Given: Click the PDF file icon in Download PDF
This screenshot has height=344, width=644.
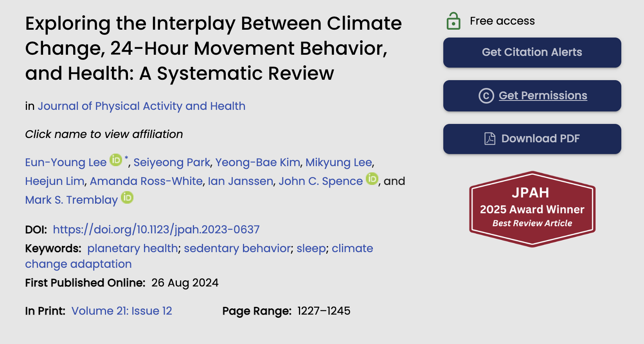Looking at the screenshot, I should point(490,139).
